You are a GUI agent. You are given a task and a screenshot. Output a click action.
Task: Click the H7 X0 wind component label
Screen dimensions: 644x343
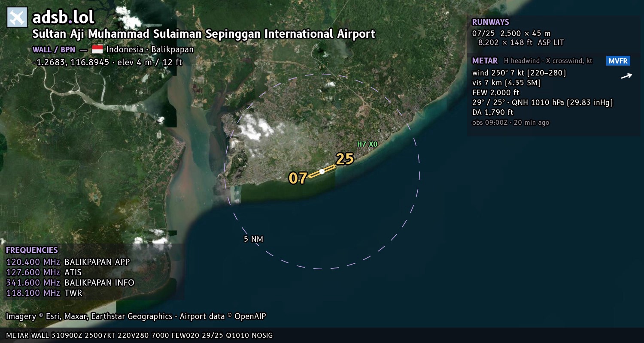click(x=367, y=144)
